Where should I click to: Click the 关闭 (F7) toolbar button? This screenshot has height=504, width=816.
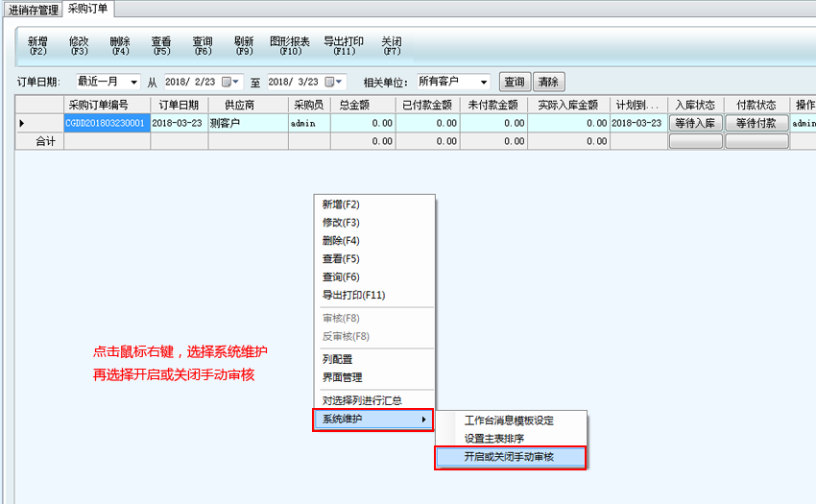coord(392,45)
